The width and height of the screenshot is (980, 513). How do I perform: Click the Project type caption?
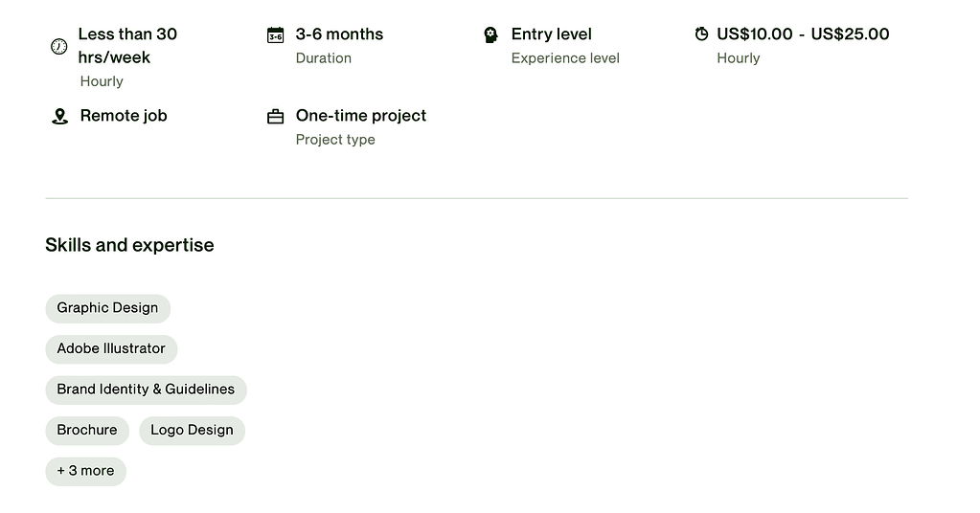(335, 140)
